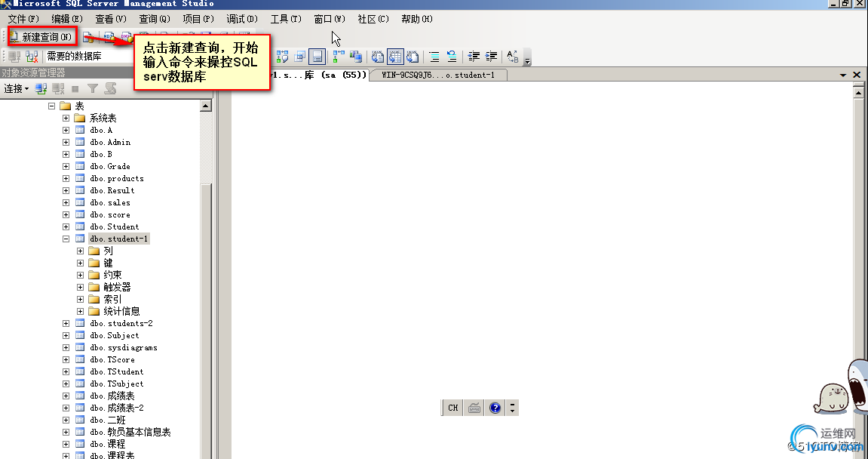868x459 pixels.
Task: Click the Refresh icon in Object Explorer
Action: pos(111,88)
